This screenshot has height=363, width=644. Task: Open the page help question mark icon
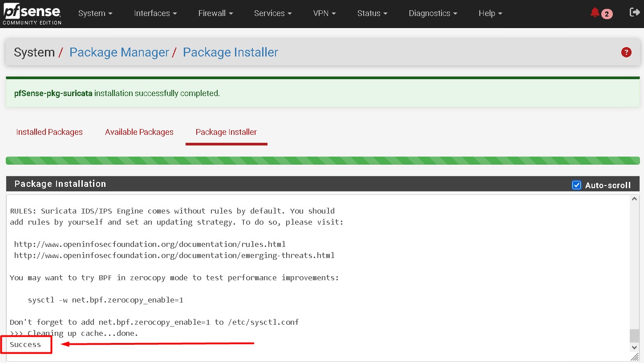pyautogui.click(x=626, y=52)
